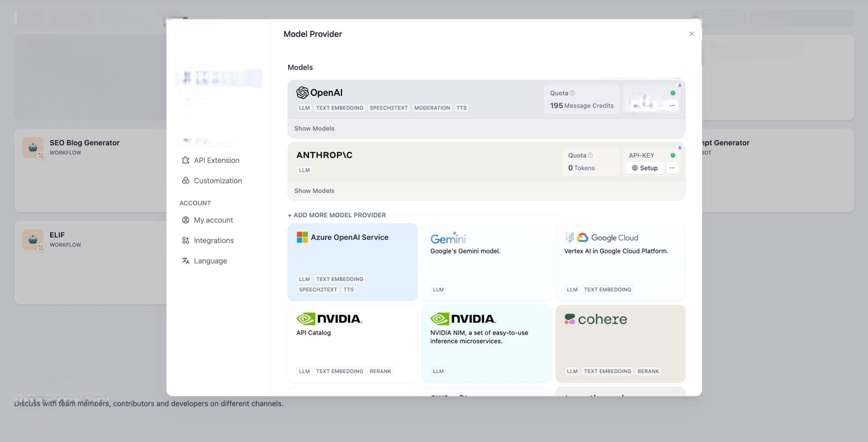
Task: Click Google's Gemini model description
Action: [465, 251]
